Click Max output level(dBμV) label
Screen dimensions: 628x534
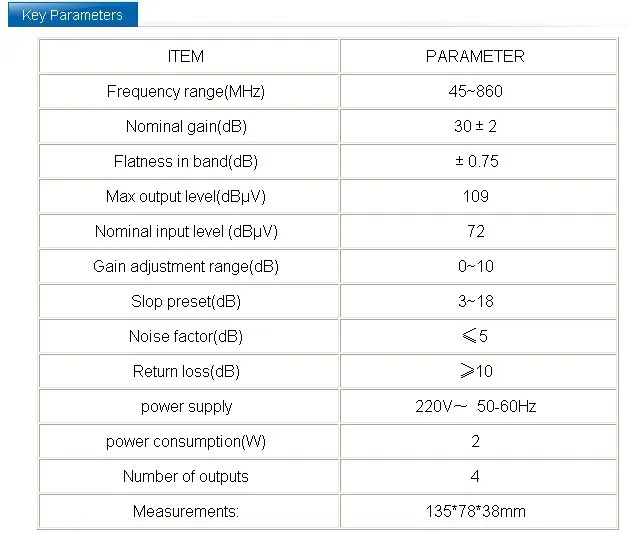(186, 196)
